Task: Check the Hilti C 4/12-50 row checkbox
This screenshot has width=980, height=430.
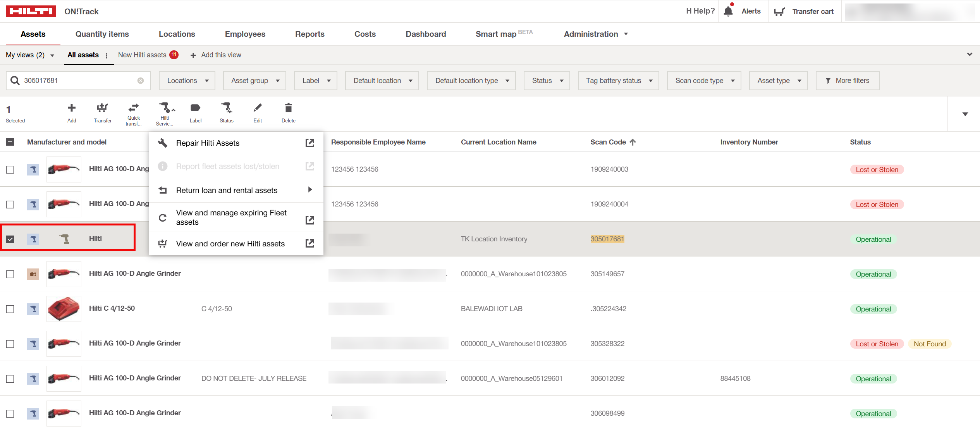Action: pos(10,309)
